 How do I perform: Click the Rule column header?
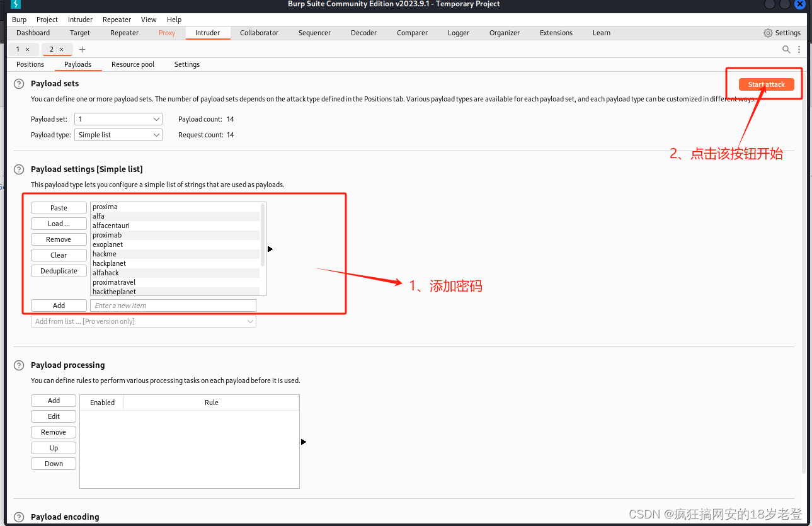[x=212, y=403]
